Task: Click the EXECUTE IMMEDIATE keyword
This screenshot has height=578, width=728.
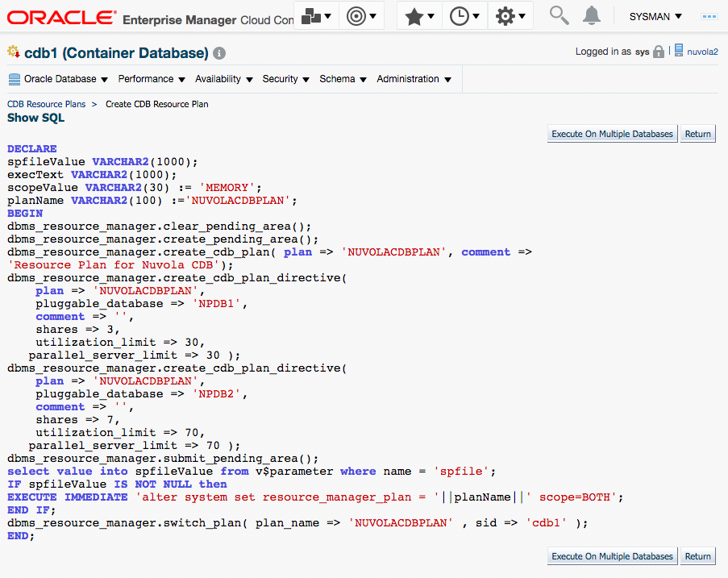Action: point(68,497)
